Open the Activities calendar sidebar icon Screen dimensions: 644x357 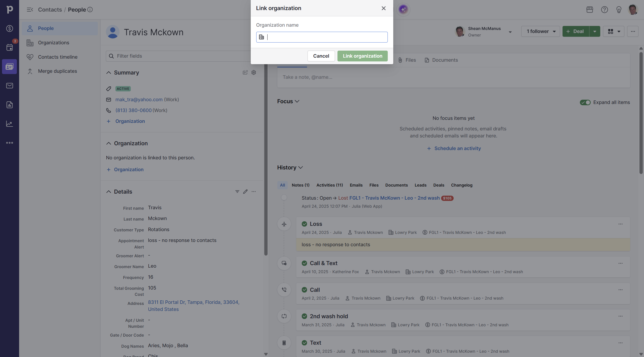pos(10,47)
